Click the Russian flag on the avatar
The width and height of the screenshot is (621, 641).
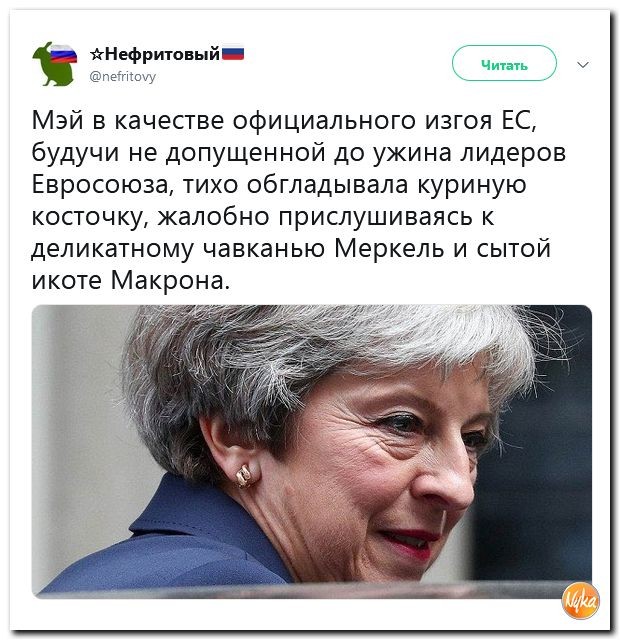[x=63, y=54]
